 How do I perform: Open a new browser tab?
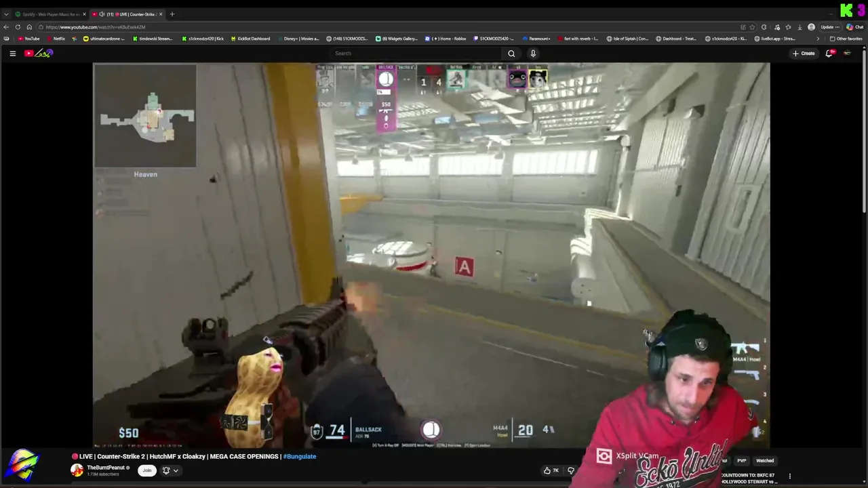click(x=172, y=14)
